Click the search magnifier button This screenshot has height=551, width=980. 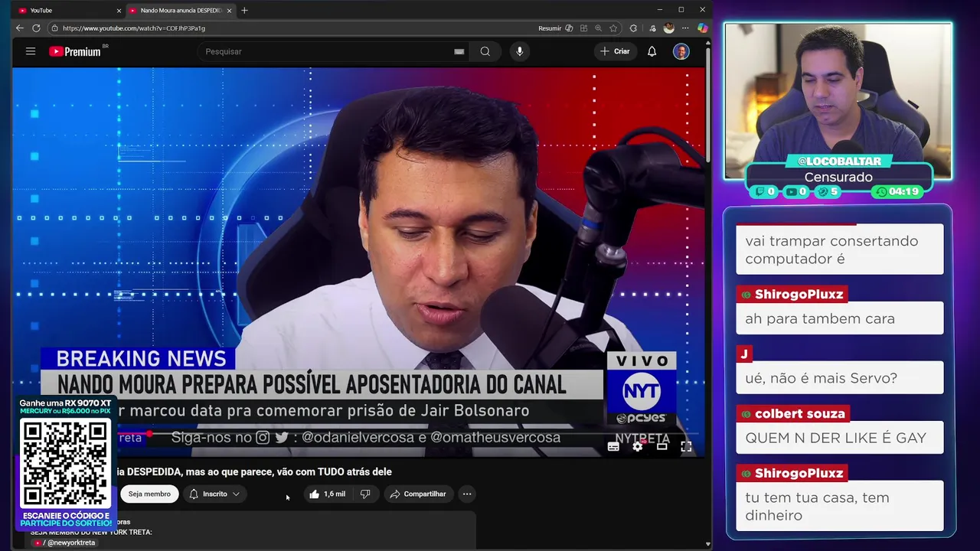click(x=485, y=51)
